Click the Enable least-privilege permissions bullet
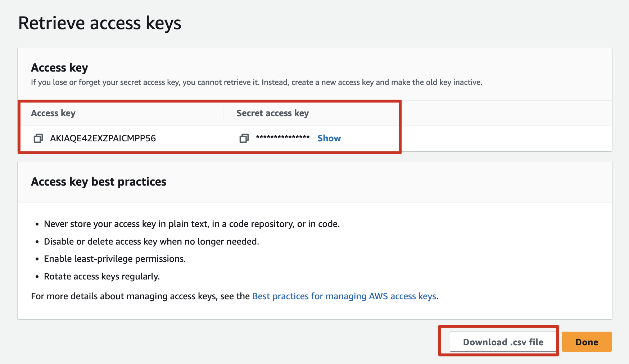Viewport: 629px width, 364px height. [115, 259]
